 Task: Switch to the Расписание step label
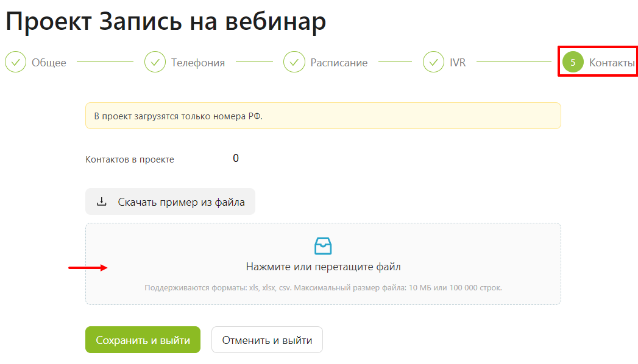[x=339, y=63]
